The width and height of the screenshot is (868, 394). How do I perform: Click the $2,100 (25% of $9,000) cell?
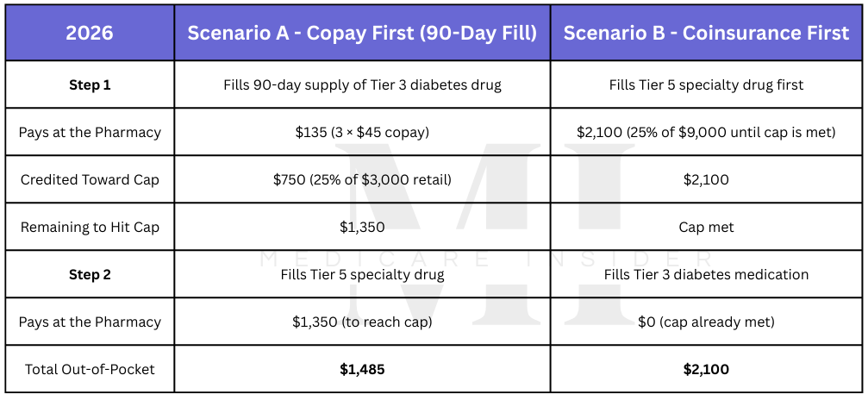click(706, 133)
